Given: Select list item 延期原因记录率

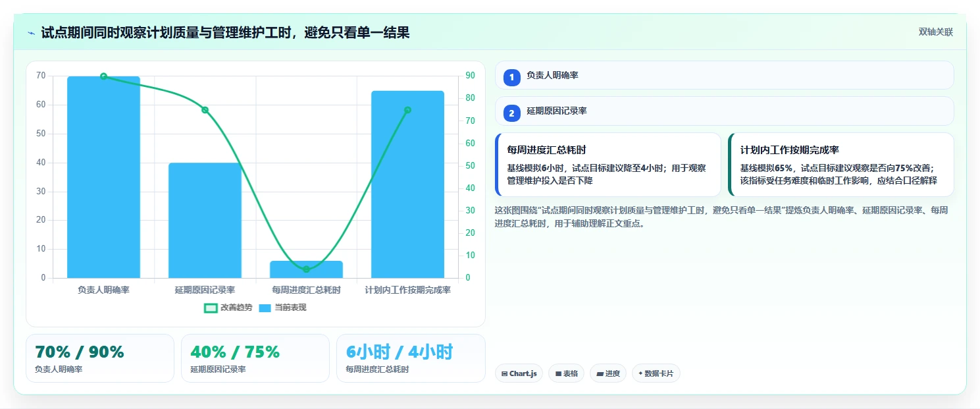Looking at the screenshot, I should click(724, 111).
